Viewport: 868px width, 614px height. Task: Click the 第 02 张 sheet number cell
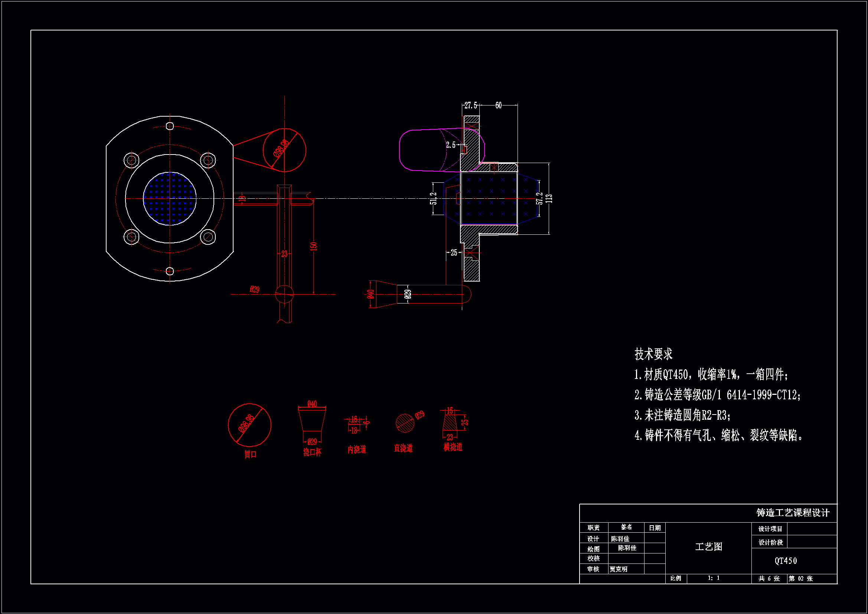pos(801,578)
